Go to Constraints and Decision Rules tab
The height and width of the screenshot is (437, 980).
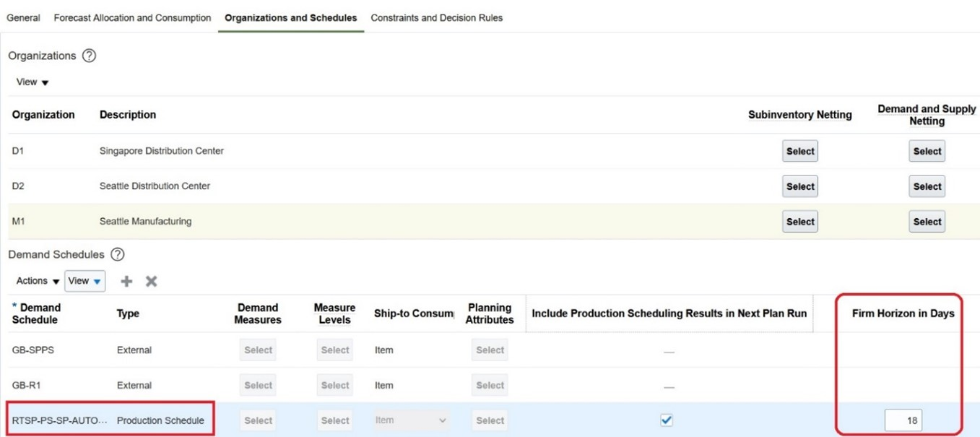pyautogui.click(x=436, y=18)
